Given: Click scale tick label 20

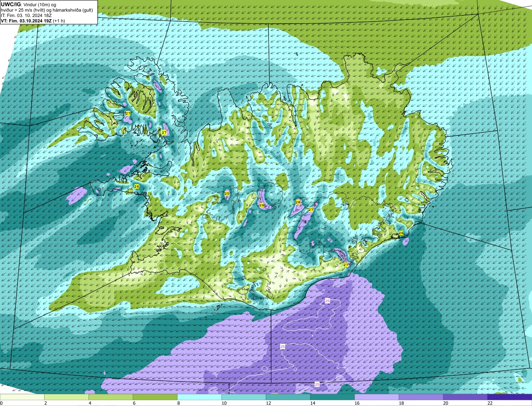Looking at the screenshot, I should 446,403.
